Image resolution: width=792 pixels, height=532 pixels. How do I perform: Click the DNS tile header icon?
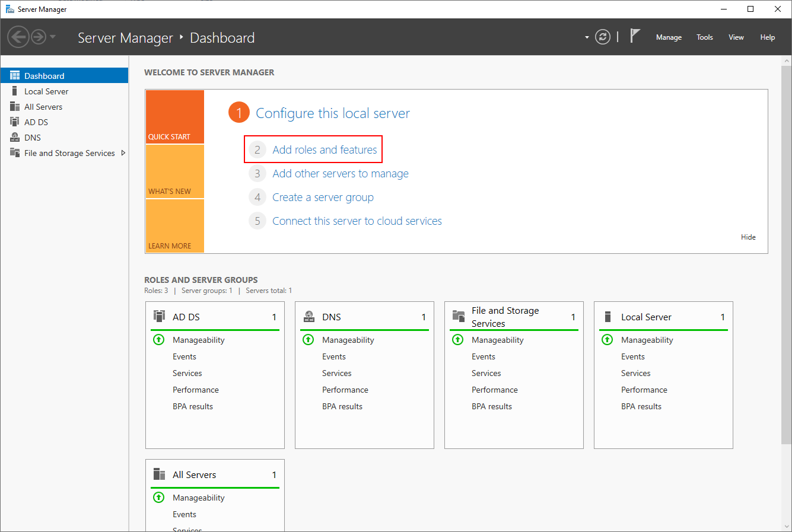pyautogui.click(x=308, y=316)
